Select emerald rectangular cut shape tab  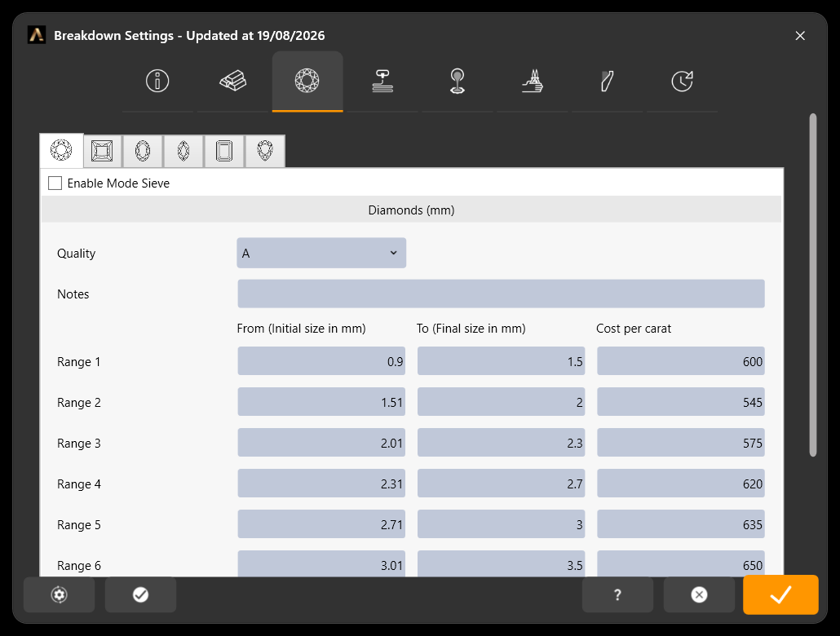coord(224,151)
